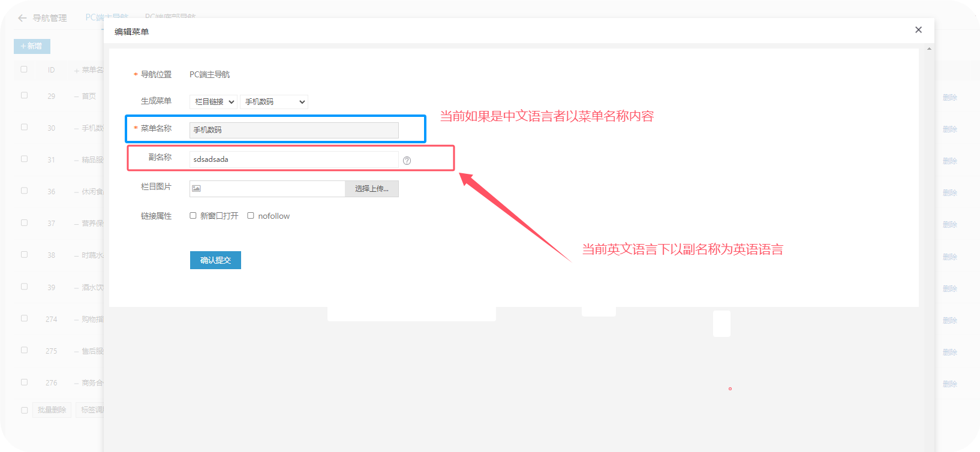Click 删除 link in the last row
The image size is (980, 452).
pyautogui.click(x=949, y=384)
